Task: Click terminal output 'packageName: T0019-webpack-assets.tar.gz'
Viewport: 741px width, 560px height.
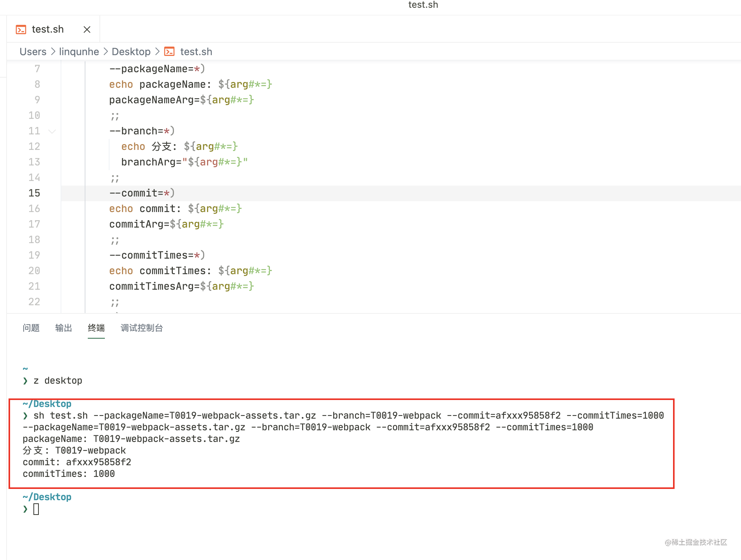Action: click(x=131, y=439)
